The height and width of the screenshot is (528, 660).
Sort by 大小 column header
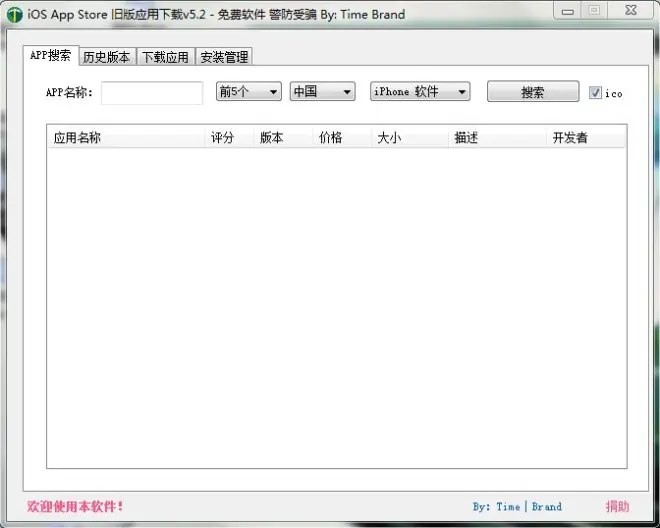(x=410, y=137)
